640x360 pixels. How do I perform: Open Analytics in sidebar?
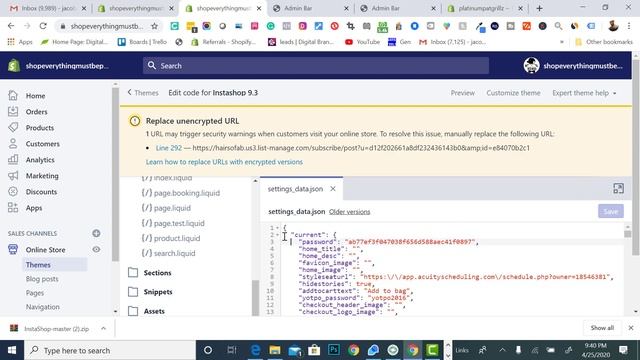point(40,160)
